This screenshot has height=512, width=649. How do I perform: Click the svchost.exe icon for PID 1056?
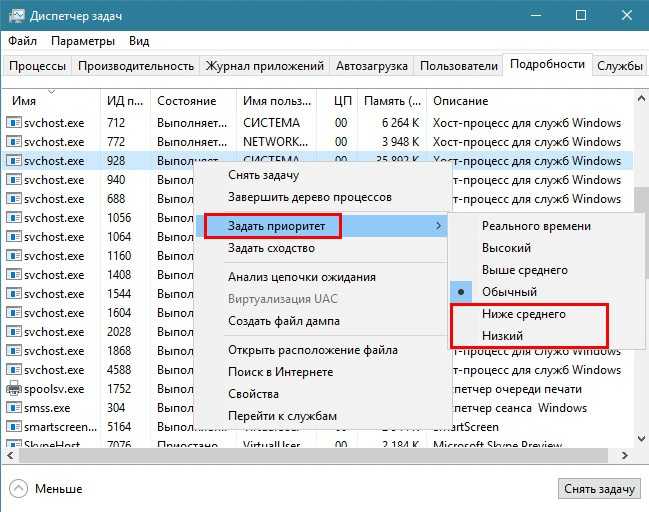click(x=14, y=218)
